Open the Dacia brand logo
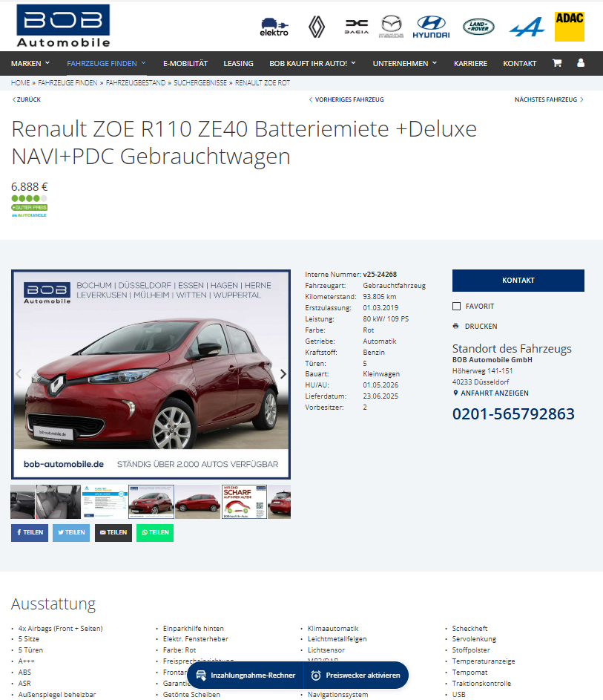 pos(356,27)
